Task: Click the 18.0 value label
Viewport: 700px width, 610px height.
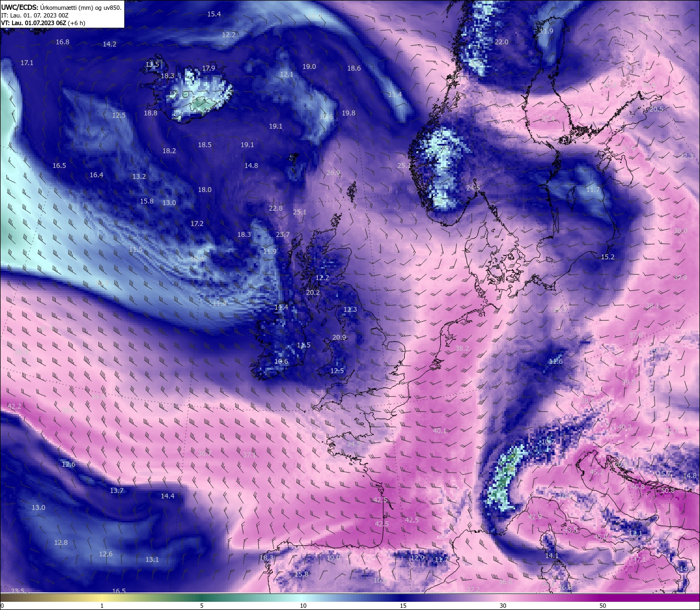Action: pos(205,190)
